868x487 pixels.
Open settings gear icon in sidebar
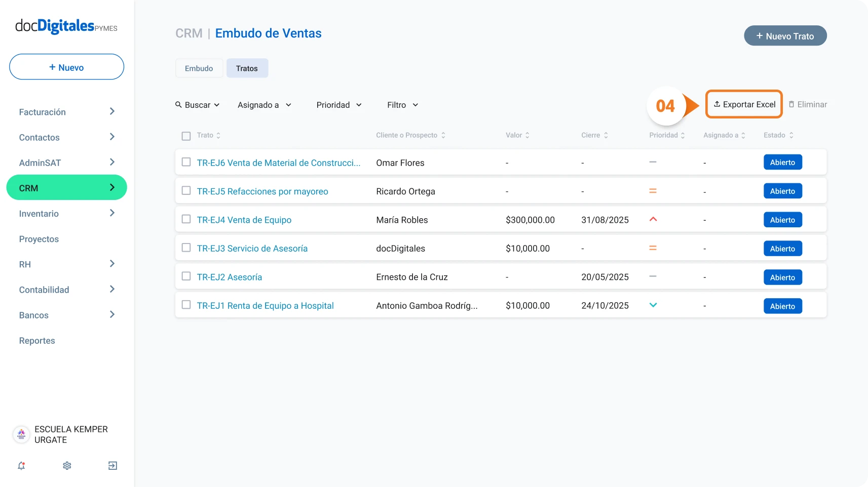click(67, 466)
